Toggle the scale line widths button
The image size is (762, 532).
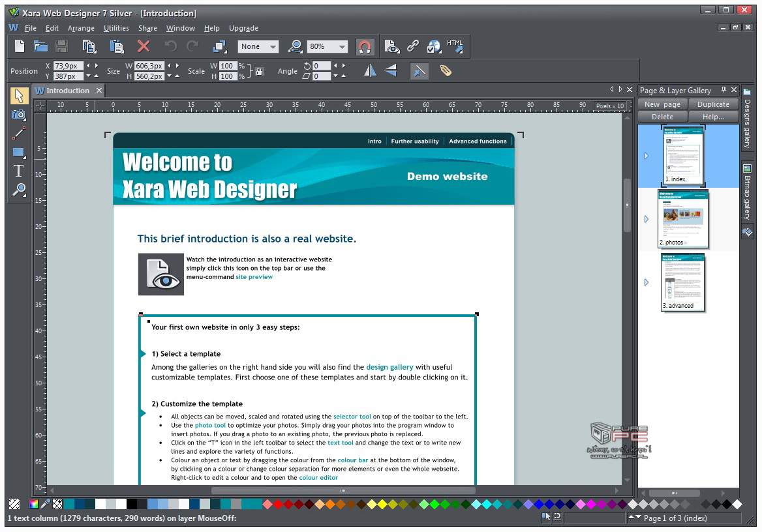pos(419,70)
